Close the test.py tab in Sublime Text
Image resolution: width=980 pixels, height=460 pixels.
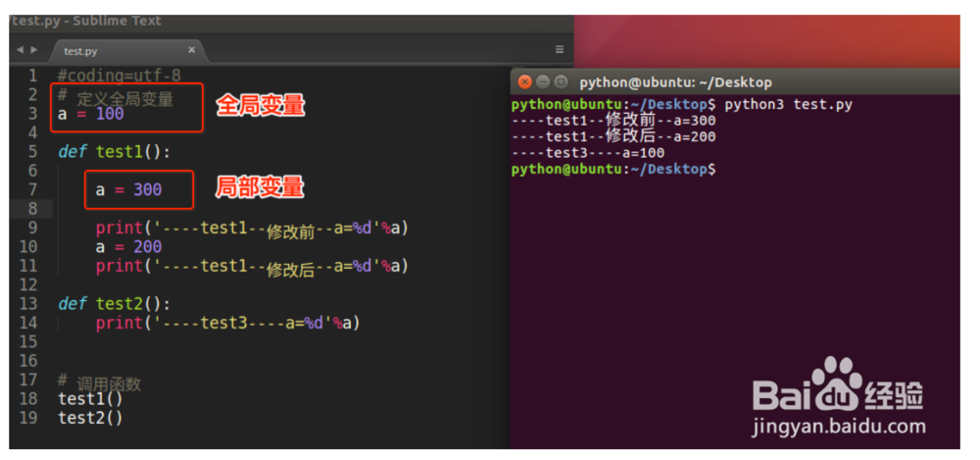pyautogui.click(x=192, y=49)
